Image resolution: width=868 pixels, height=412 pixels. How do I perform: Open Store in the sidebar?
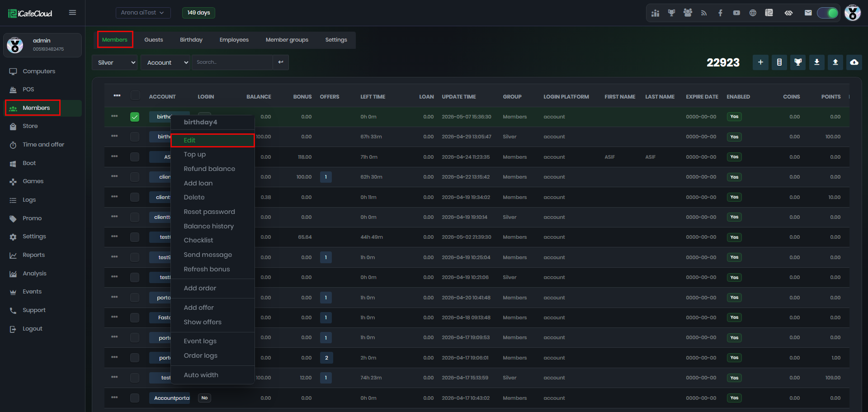tap(30, 126)
